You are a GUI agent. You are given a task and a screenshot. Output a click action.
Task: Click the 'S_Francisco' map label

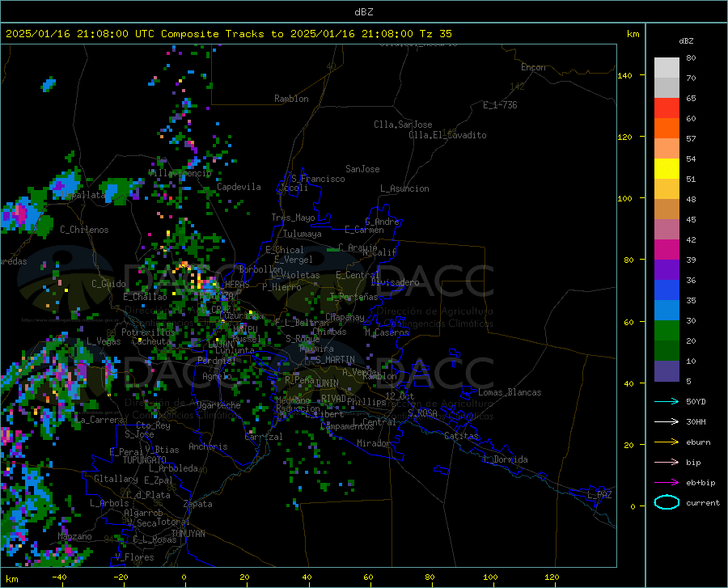(318, 179)
